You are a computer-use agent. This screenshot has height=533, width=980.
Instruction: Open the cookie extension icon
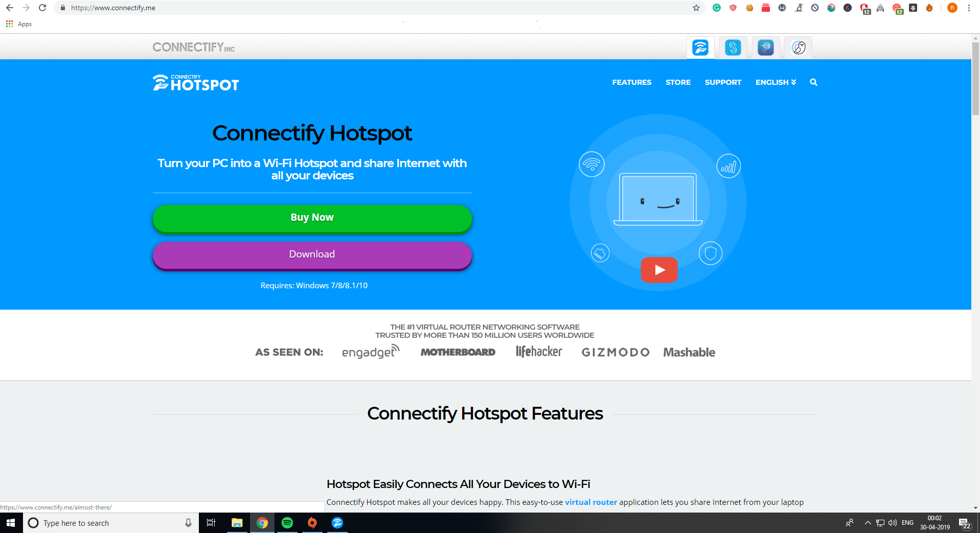point(749,8)
